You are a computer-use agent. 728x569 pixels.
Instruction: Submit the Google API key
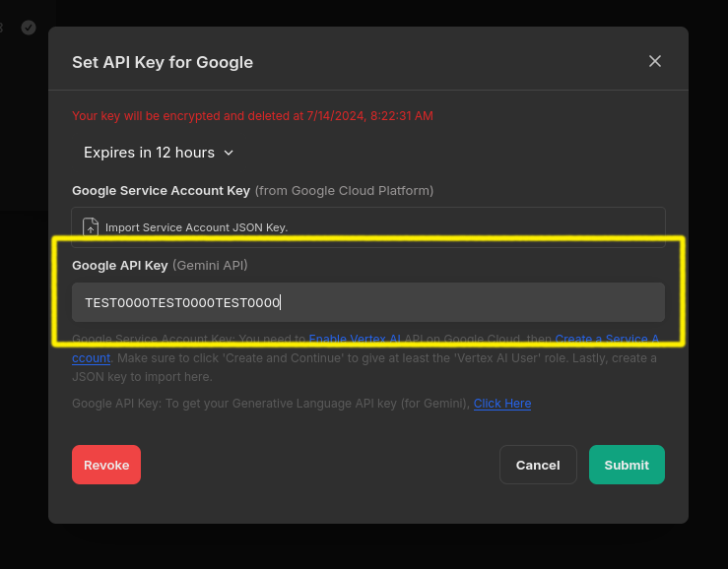(627, 465)
